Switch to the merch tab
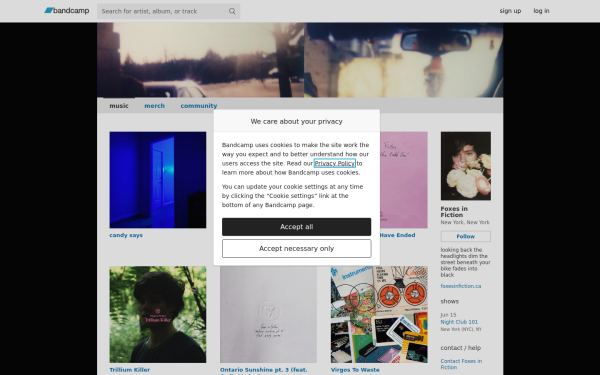 click(x=154, y=106)
